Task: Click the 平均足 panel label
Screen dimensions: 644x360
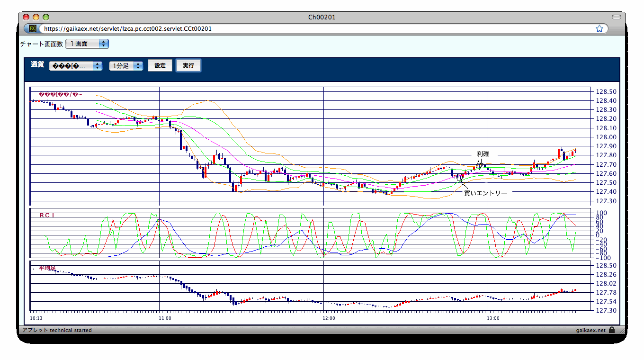Action: pos(47,268)
